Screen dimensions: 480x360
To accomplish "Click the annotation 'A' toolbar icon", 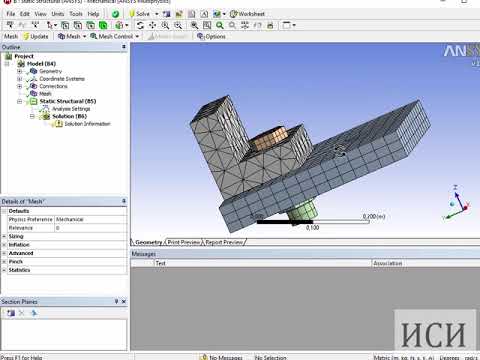I will click(204, 14).
